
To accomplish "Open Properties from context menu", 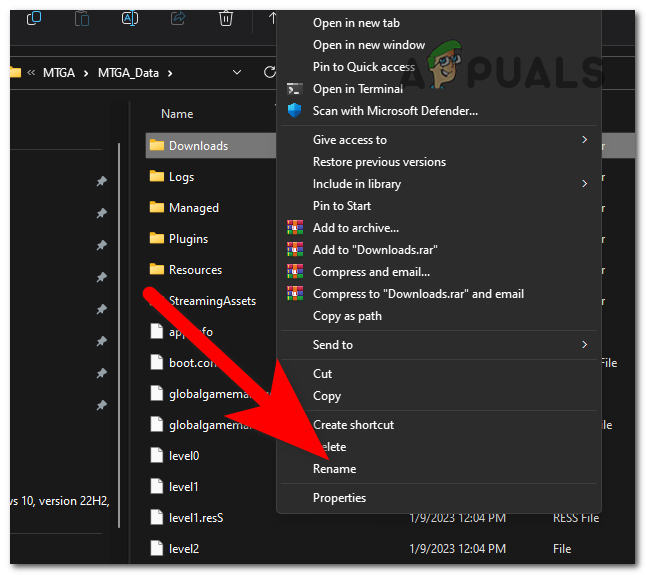I will pyautogui.click(x=439, y=498).
